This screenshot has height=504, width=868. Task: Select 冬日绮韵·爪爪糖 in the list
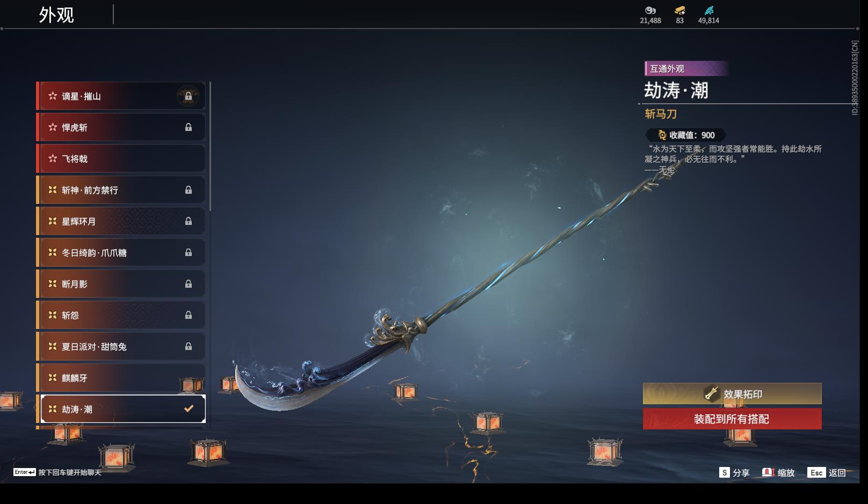coord(121,252)
